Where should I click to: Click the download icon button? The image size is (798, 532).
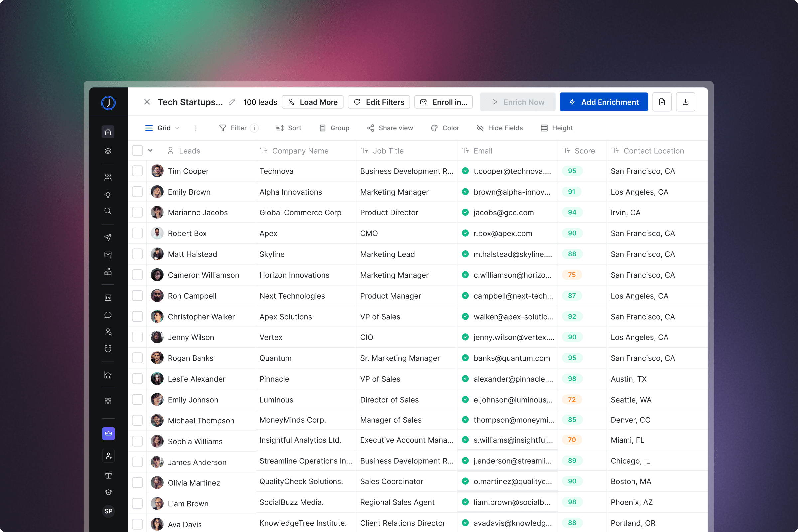pyautogui.click(x=685, y=102)
